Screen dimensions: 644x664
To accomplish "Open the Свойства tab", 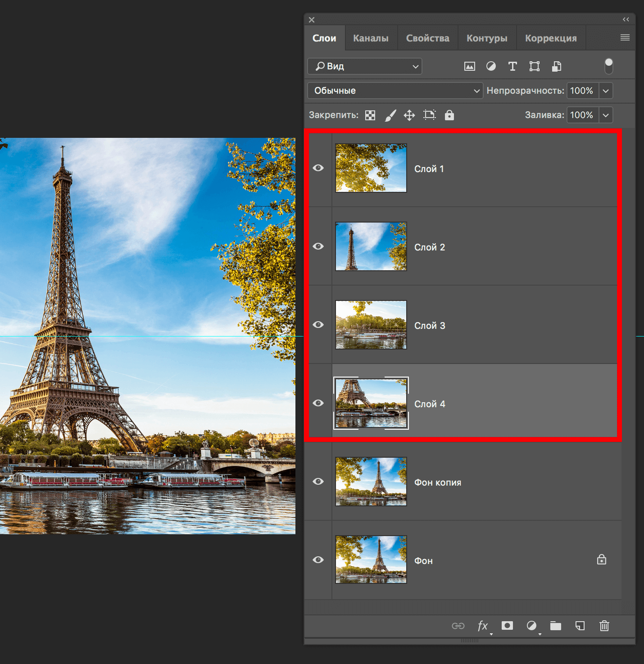I will click(427, 38).
